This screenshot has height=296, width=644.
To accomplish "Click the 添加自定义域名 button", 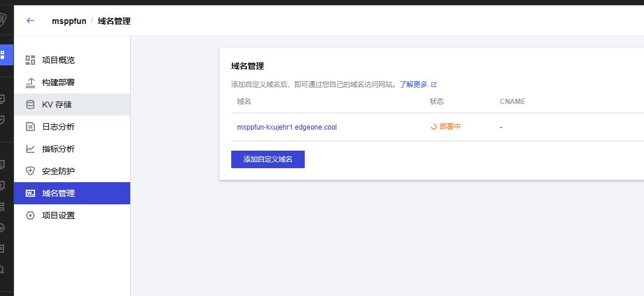I will coord(268,159).
